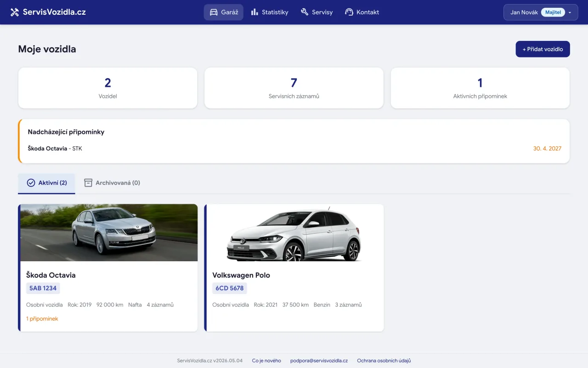Click the Majitel role badge

(x=553, y=12)
